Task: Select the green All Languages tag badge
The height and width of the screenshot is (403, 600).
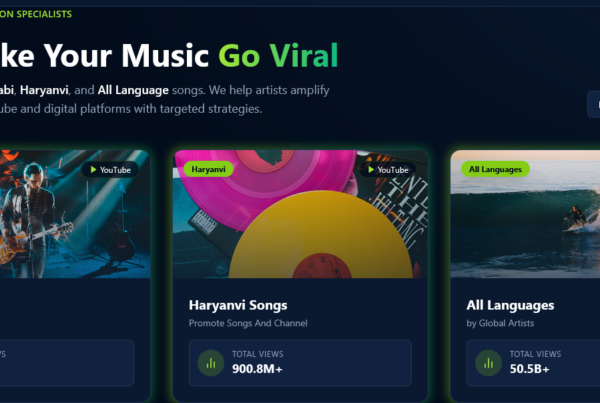Action: pos(495,169)
